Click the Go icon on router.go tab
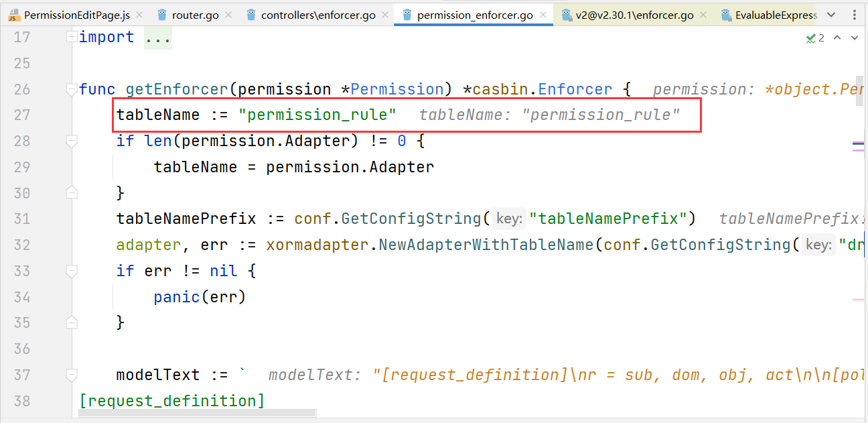 [163, 13]
